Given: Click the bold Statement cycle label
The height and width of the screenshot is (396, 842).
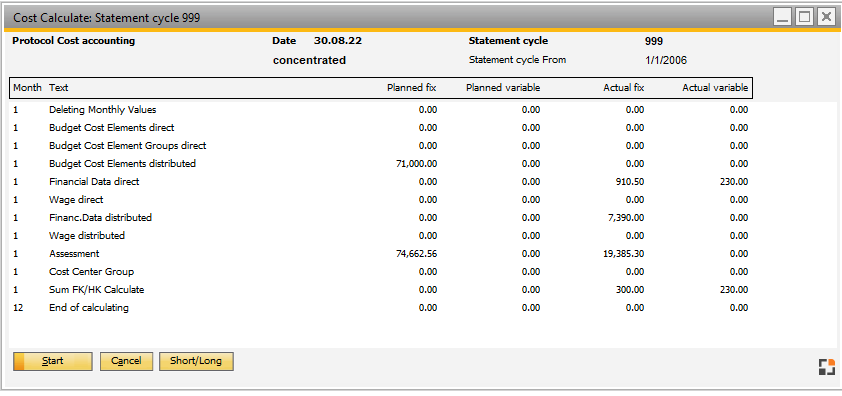Looking at the screenshot, I should click(509, 41).
